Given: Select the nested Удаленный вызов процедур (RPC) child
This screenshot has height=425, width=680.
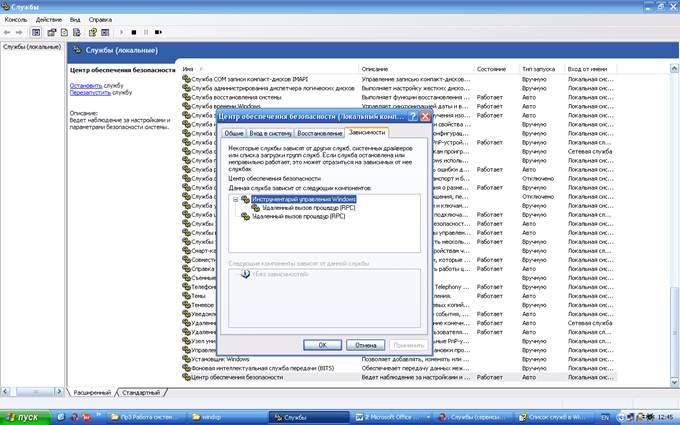Looking at the screenshot, I should coord(308,208).
